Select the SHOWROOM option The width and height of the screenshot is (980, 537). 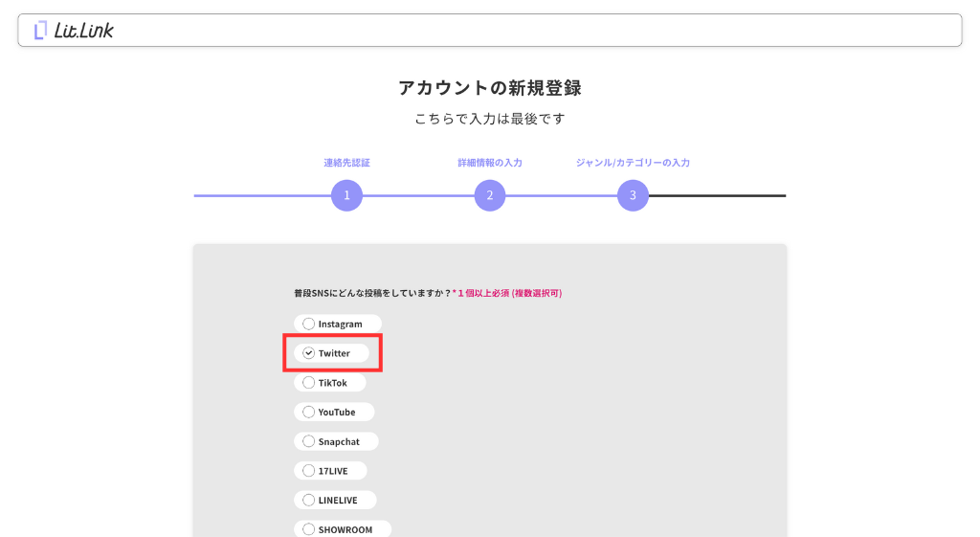pos(344,529)
